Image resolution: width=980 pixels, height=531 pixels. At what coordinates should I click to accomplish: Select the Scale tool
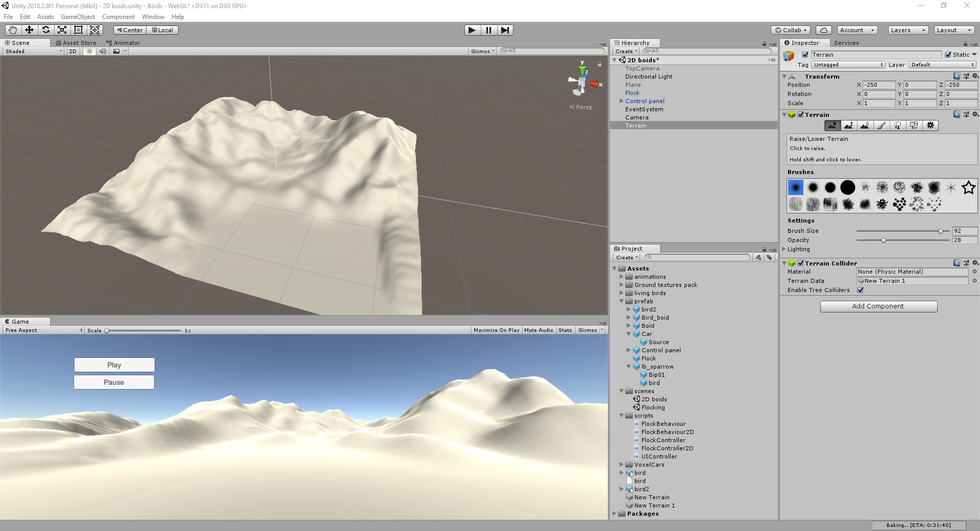point(62,30)
